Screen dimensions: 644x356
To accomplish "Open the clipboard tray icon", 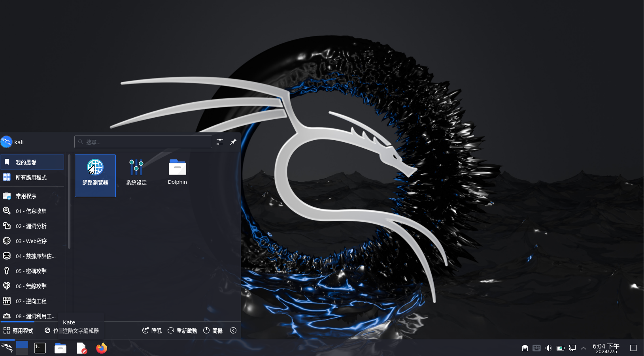I will click(525, 348).
